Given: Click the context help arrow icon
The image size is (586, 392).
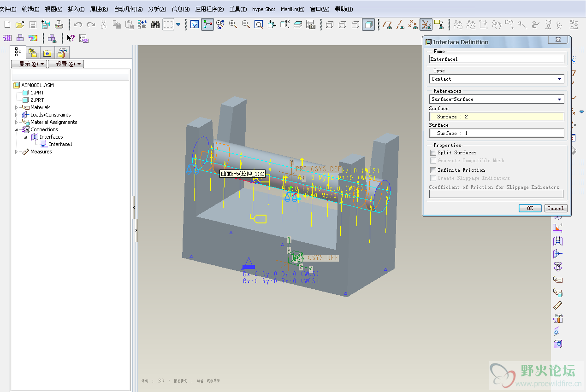Looking at the screenshot, I should coord(71,38).
